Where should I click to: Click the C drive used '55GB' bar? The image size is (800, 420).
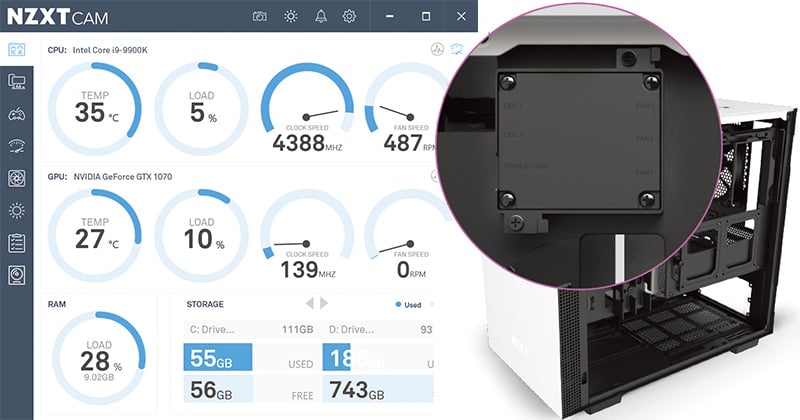(x=218, y=357)
